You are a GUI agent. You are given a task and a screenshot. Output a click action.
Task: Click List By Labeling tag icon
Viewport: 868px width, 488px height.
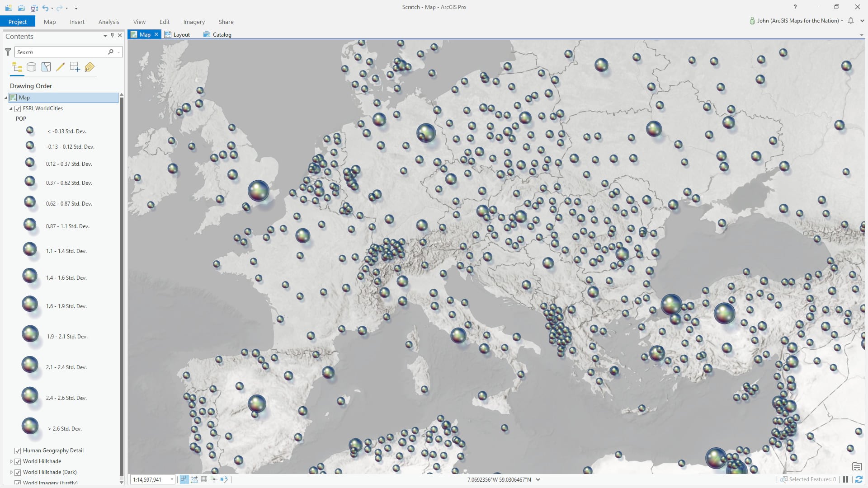tap(90, 67)
